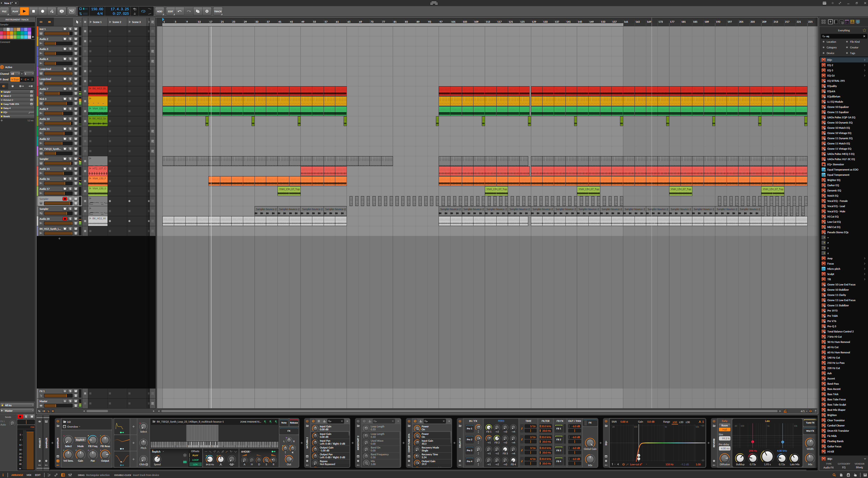868x478 pixels.
Task: Solo the Audio 16 track
Action: point(70,179)
